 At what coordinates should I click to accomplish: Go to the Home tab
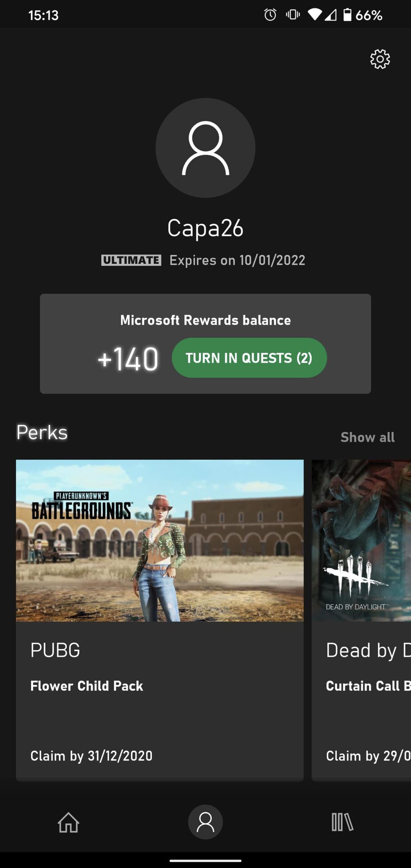(x=69, y=822)
